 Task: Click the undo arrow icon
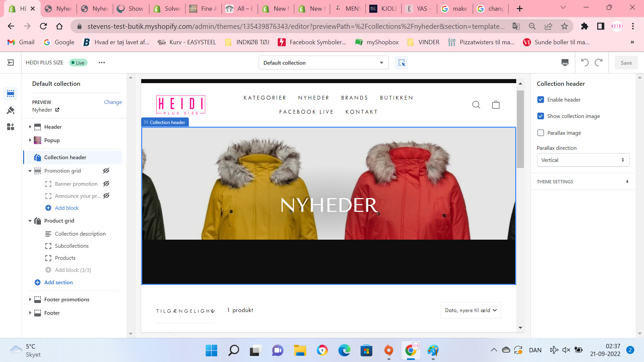[x=585, y=63]
